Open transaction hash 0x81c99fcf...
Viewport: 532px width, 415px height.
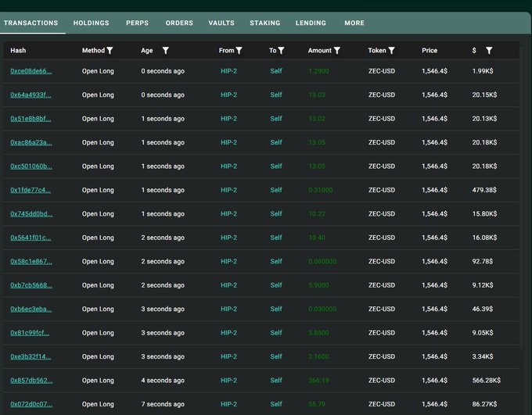point(30,333)
